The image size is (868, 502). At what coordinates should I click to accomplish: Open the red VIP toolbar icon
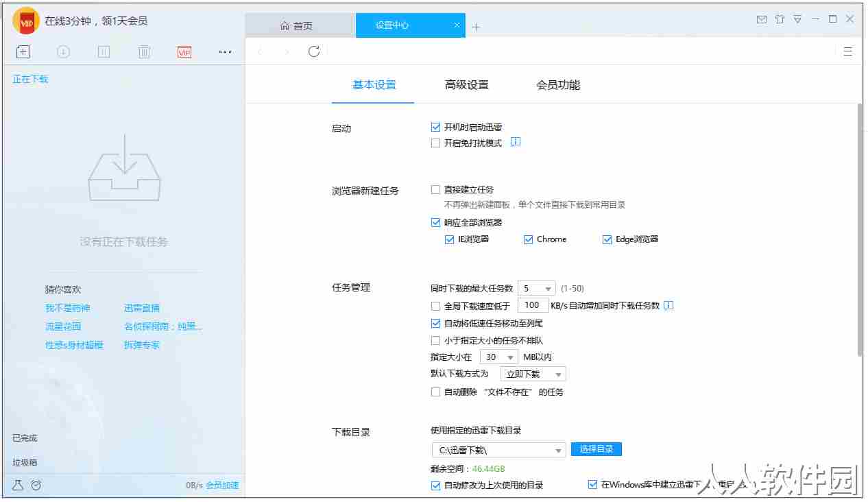click(x=184, y=51)
